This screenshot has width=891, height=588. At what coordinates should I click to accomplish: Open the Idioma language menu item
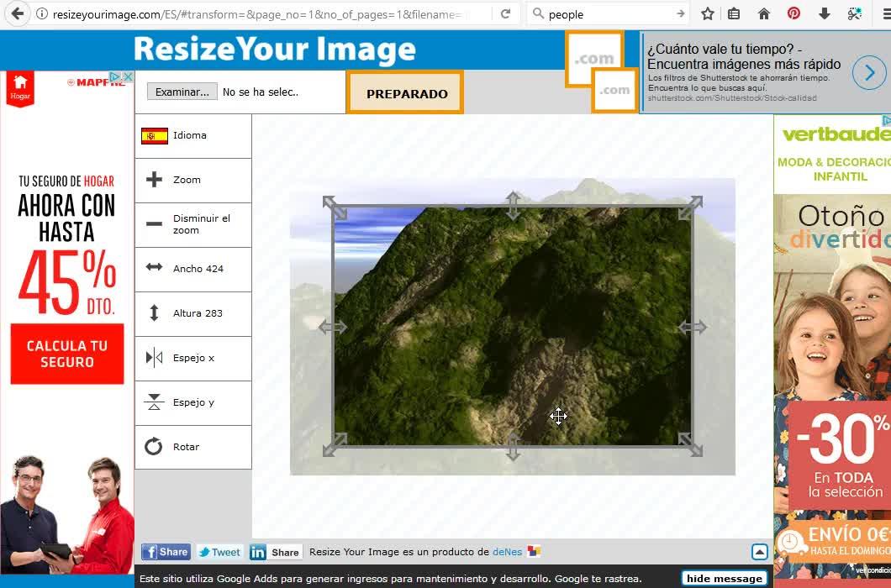coord(193,136)
